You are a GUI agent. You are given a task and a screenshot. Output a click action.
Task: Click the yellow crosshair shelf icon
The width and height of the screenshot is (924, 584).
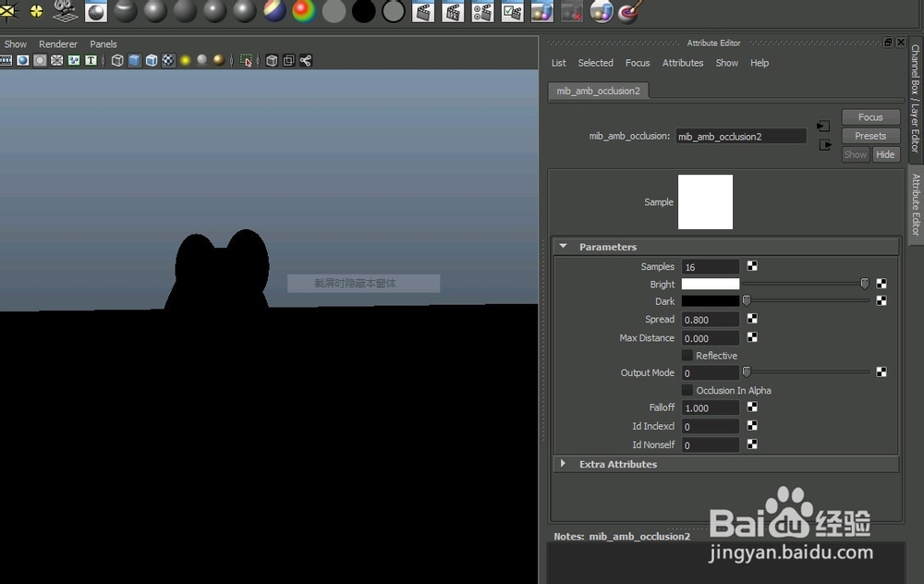(37, 10)
